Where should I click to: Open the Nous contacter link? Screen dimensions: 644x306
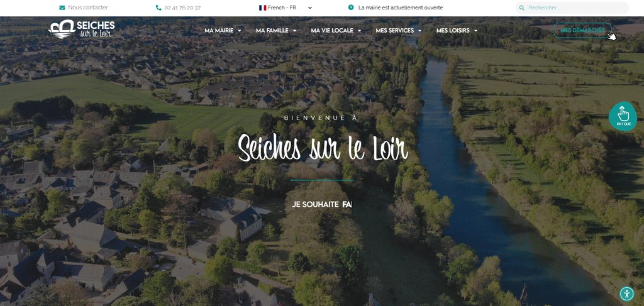88,8
